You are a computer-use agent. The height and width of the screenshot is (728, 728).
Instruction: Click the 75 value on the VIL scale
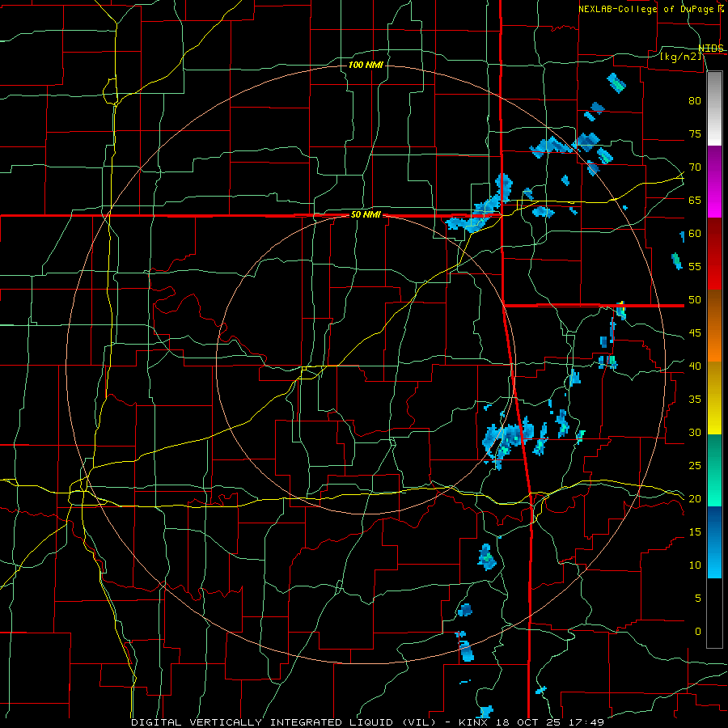tap(695, 134)
